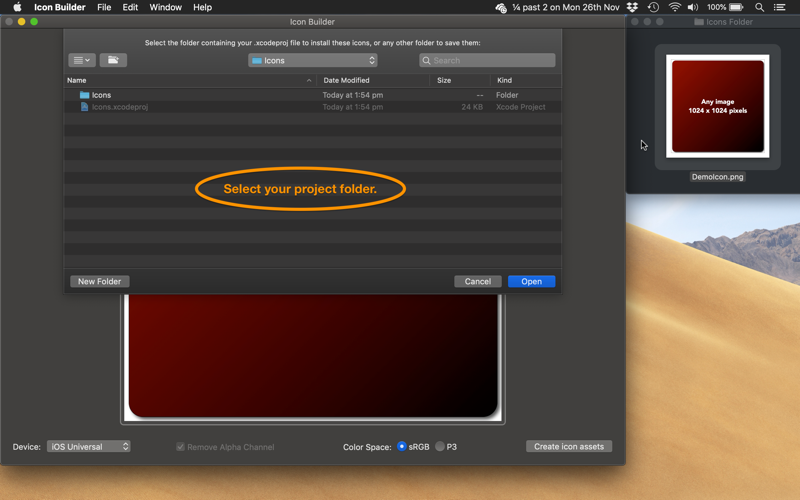Click the cloud sync status menu bar icon
The width and height of the screenshot is (800, 500).
tap(501, 7)
